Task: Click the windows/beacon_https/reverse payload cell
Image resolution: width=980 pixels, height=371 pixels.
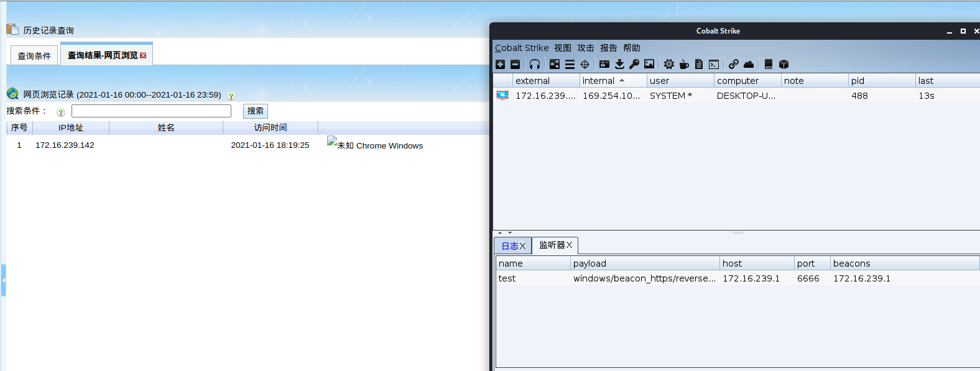Action: coord(644,278)
